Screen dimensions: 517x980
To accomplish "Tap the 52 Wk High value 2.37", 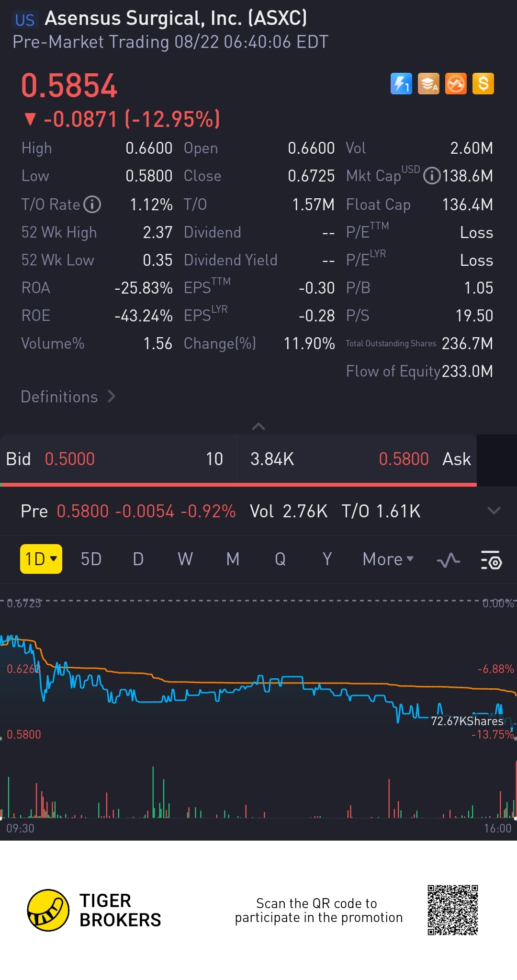I will 157,232.
